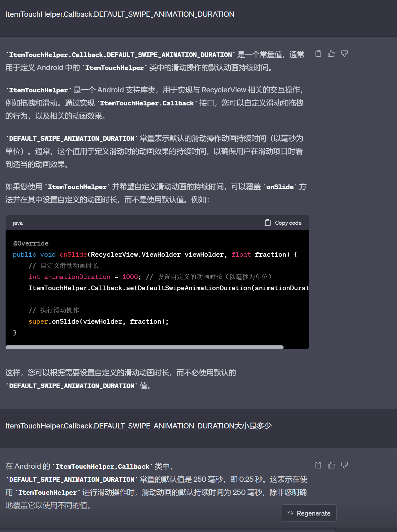Copy the 250 毫秒 answer via clipboard icon
Screen dimensions: 397x532
pyautogui.click(x=318, y=465)
